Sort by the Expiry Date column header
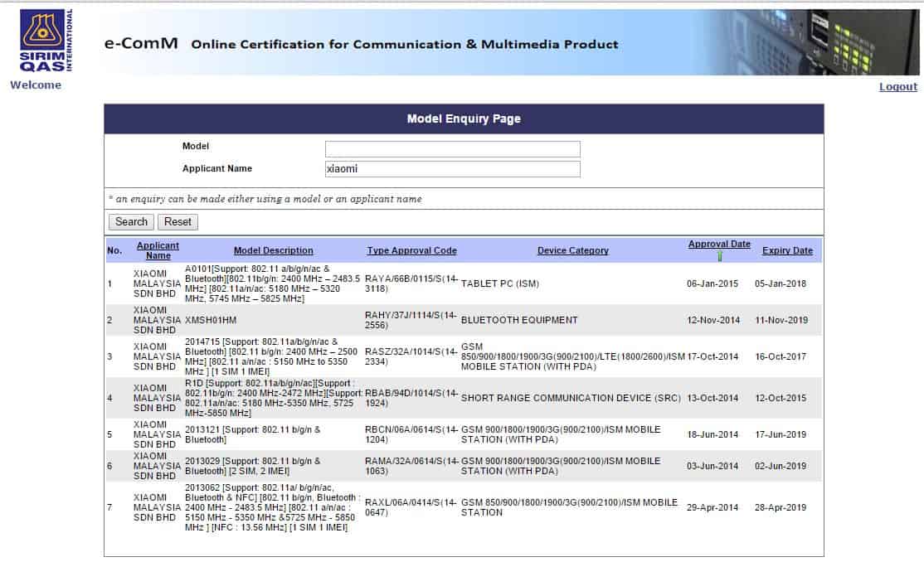924x562 pixels. [x=787, y=250]
